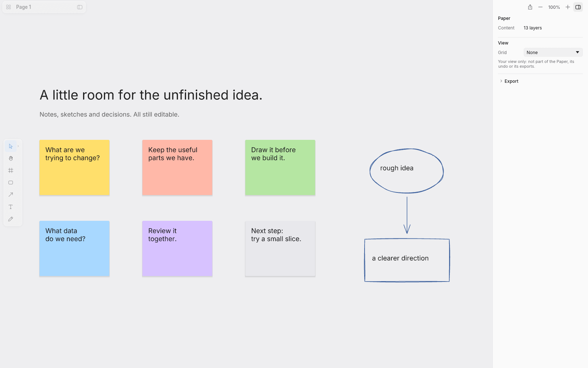Choose the pencil draw tool
This screenshot has width=588, height=368.
tap(11, 219)
